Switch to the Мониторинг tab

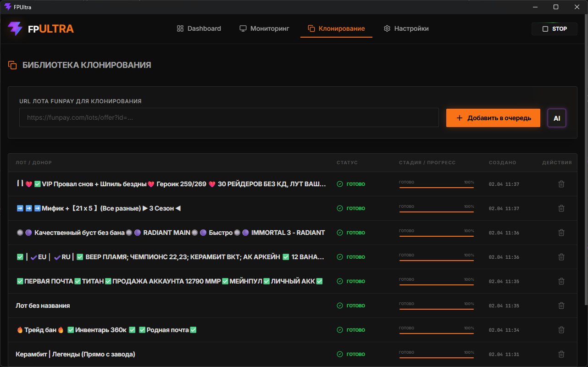click(264, 28)
